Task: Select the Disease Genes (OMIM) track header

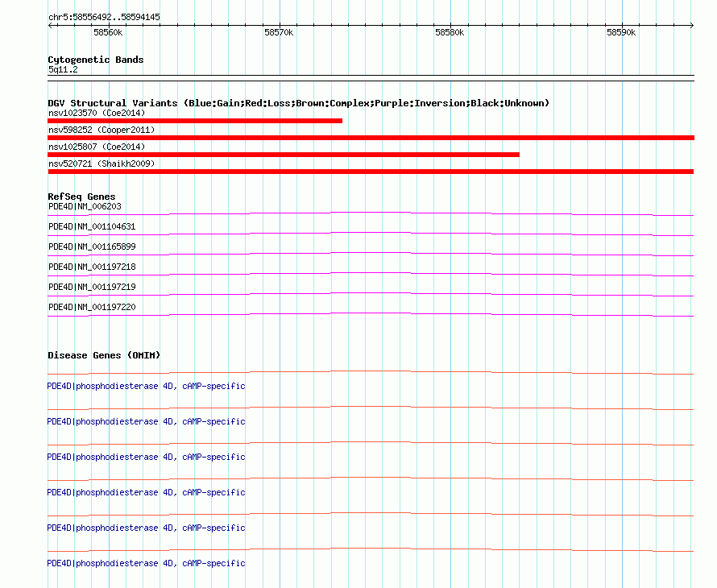Action: click(104, 355)
